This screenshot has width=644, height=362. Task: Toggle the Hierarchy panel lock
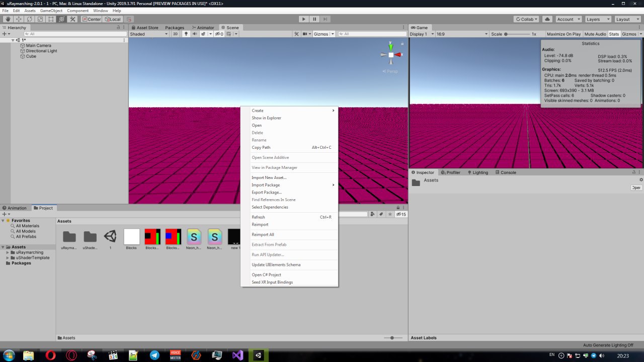tap(119, 28)
